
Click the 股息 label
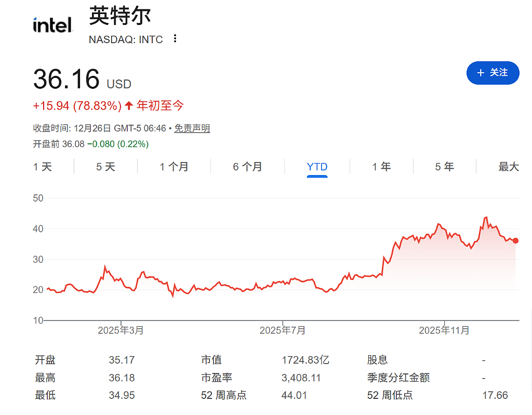pyautogui.click(x=377, y=360)
